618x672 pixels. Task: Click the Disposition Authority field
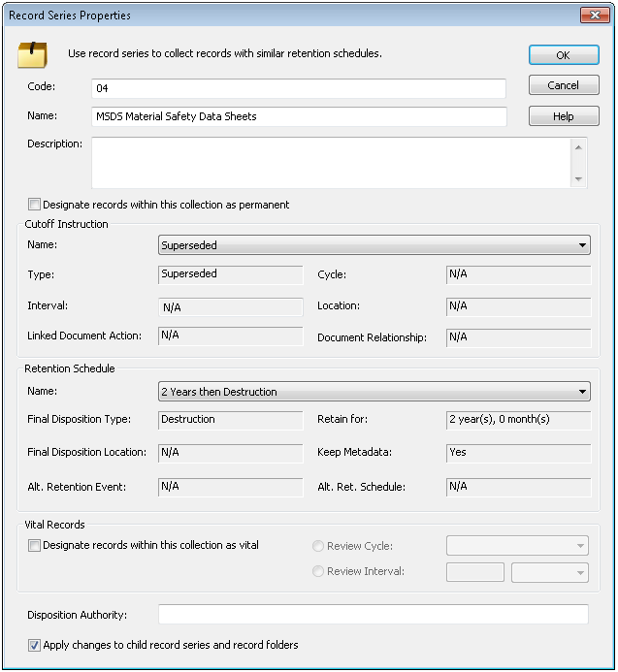click(x=374, y=615)
